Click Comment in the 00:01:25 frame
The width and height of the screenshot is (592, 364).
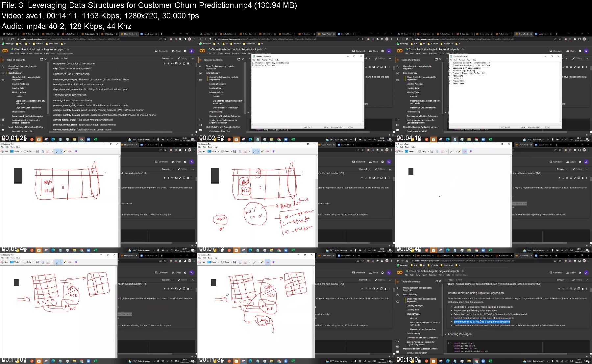point(161,51)
